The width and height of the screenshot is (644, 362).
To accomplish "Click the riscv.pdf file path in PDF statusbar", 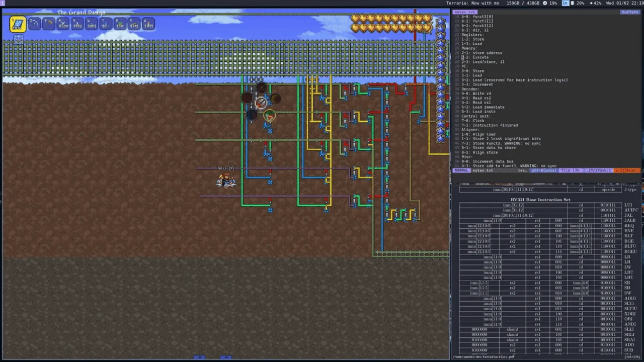I will pyautogui.click(x=484, y=357).
